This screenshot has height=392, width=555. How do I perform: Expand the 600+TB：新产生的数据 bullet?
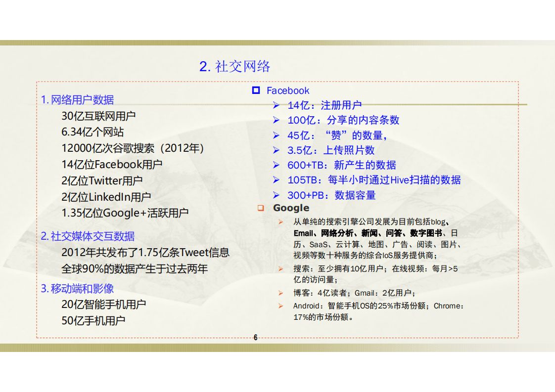coord(341,165)
